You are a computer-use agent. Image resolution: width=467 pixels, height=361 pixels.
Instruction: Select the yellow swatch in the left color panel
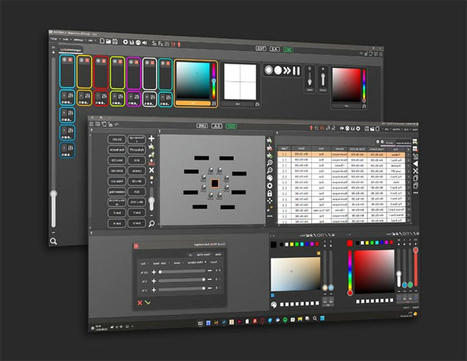point(292,244)
